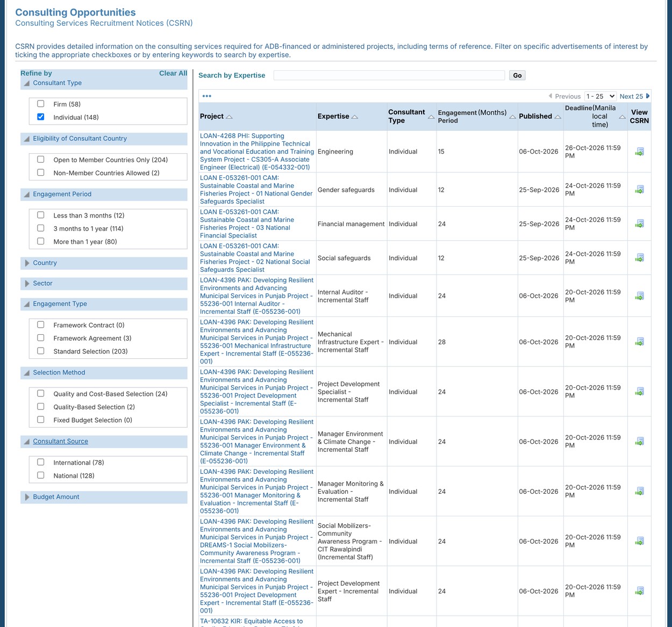Viewport: 672px width, 627px height.
Task: Check the Firm (58) checkbox
Action: (x=41, y=104)
